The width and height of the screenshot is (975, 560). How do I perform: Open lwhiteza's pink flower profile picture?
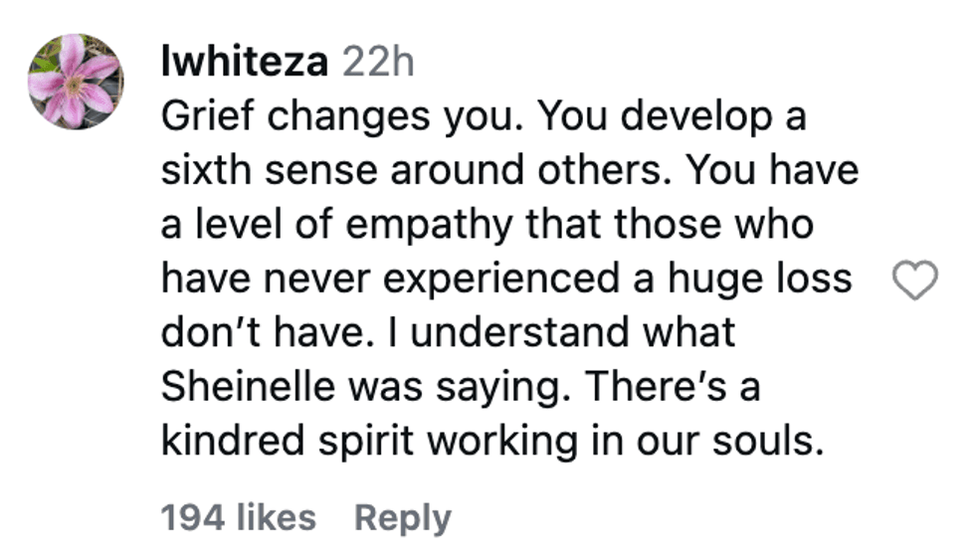pos(76,81)
